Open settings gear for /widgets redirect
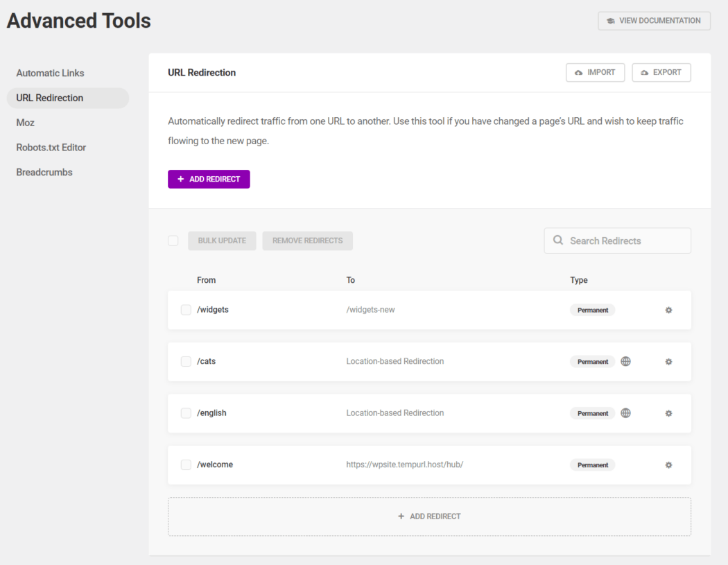The width and height of the screenshot is (728, 565). coord(668,310)
